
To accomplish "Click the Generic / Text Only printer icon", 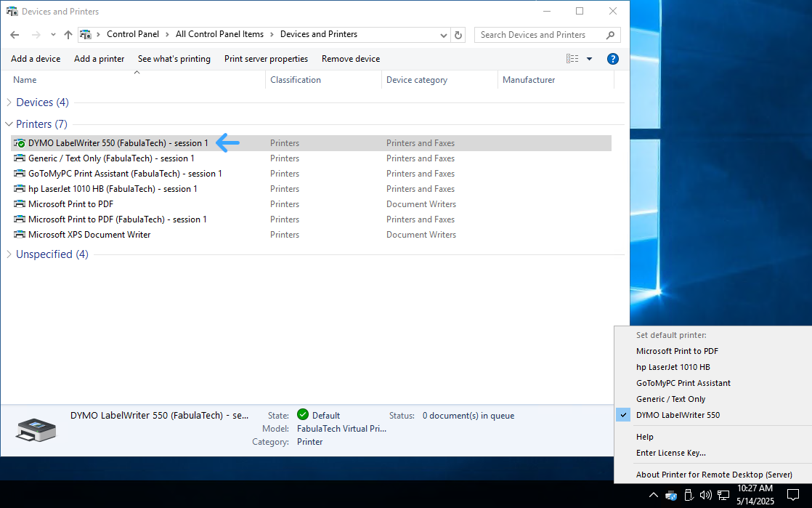I will [19, 158].
